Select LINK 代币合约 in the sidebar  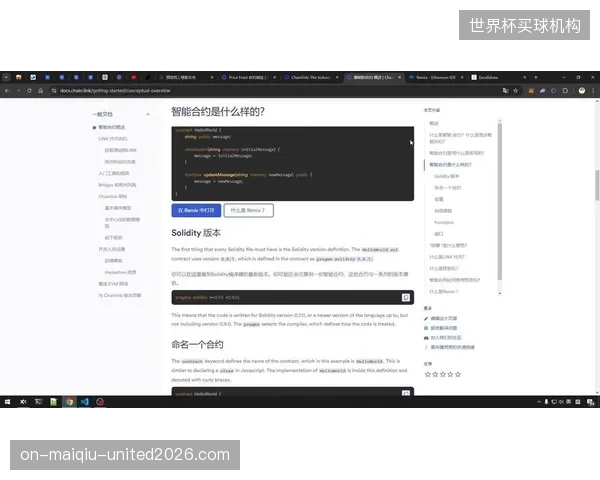coord(112,139)
